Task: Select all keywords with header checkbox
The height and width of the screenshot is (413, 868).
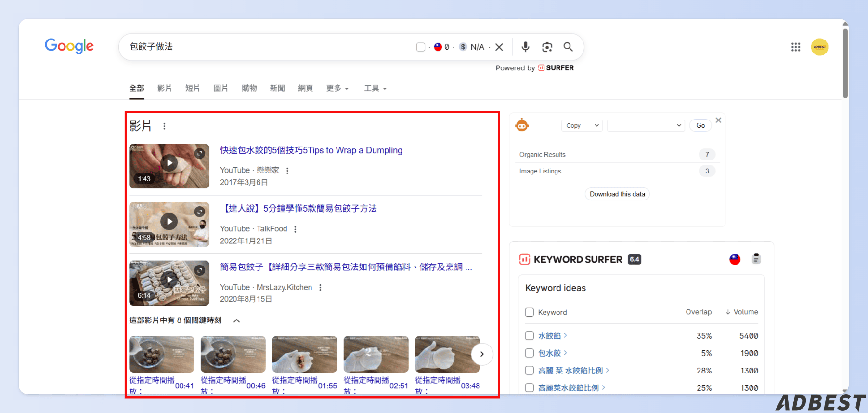Action: [x=530, y=312]
